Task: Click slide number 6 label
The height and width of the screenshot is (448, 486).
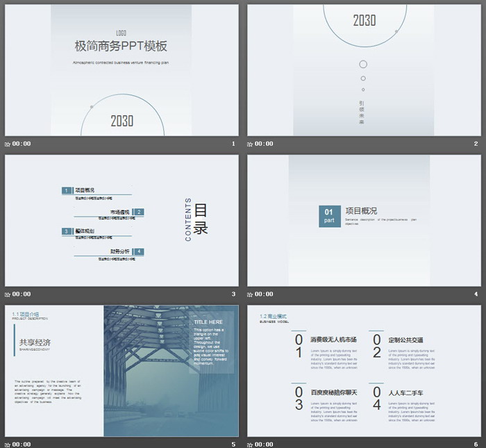Action: [476, 444]
